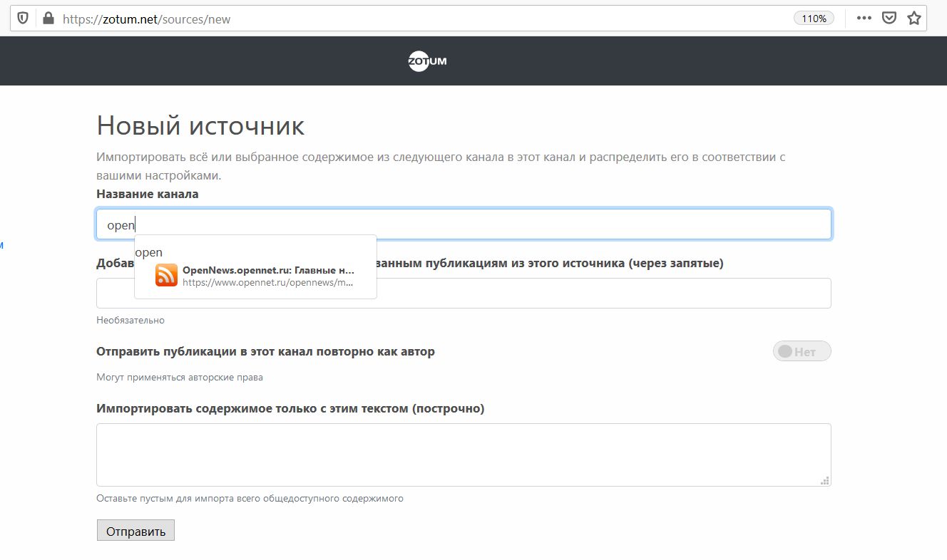Click the zotum.net address bar URL
947x560 pixels.
(146, 19)
